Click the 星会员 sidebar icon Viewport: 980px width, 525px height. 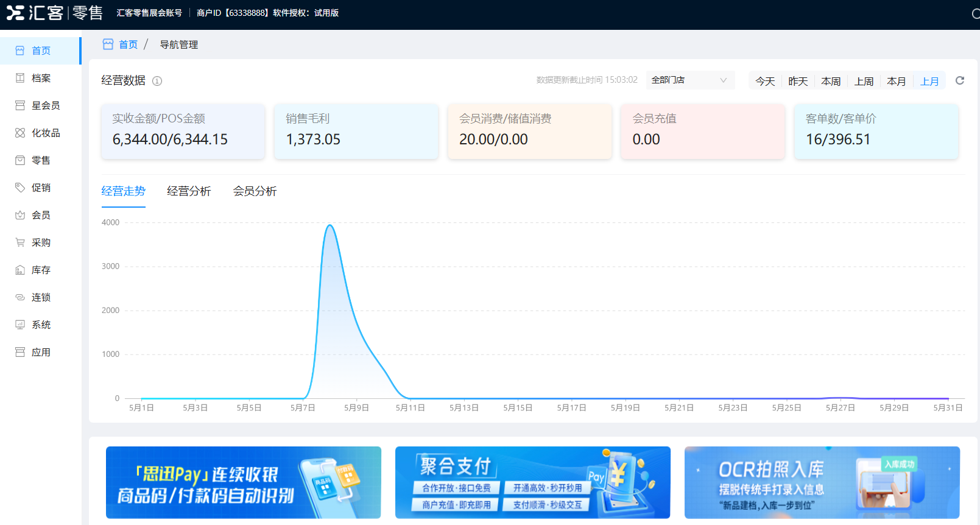coord(20,105)
